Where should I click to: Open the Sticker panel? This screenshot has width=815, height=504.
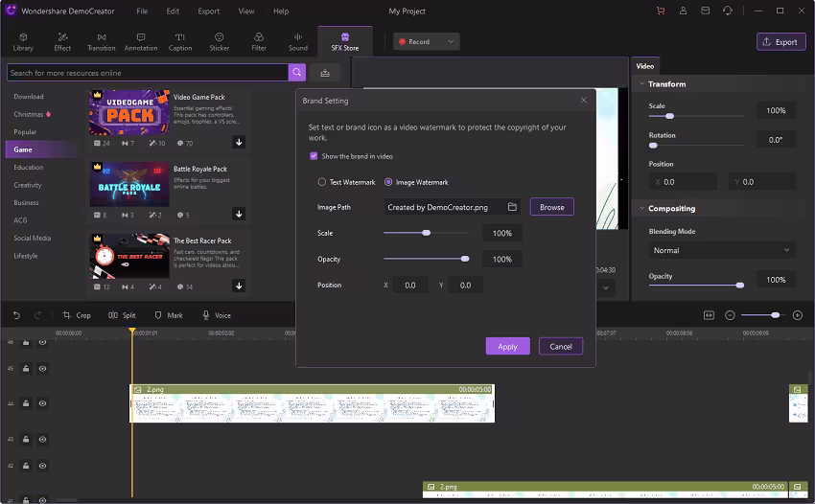tap(220, 41)
